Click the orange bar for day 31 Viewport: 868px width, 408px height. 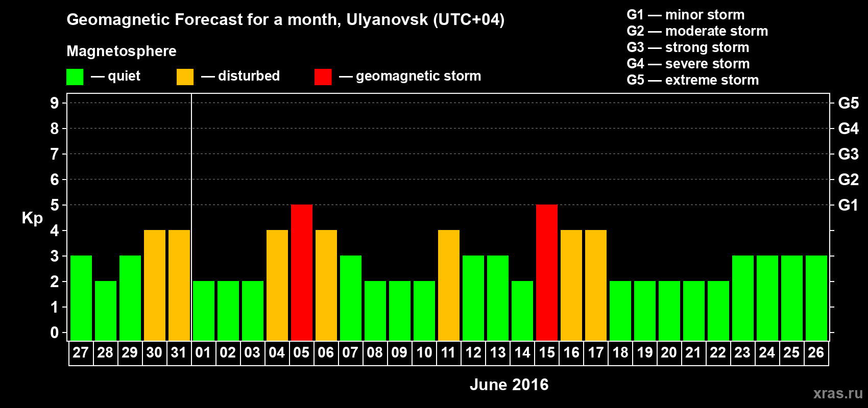click(179, 286)
